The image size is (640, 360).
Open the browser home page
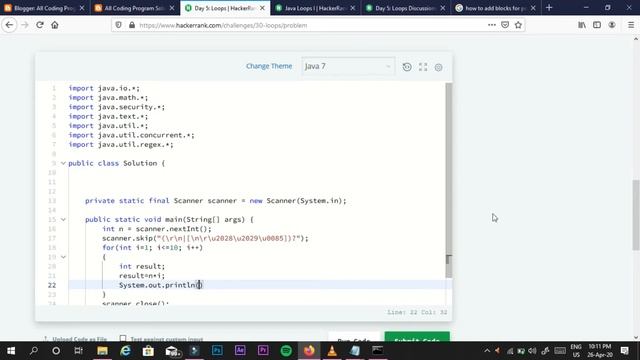point(55,25)
